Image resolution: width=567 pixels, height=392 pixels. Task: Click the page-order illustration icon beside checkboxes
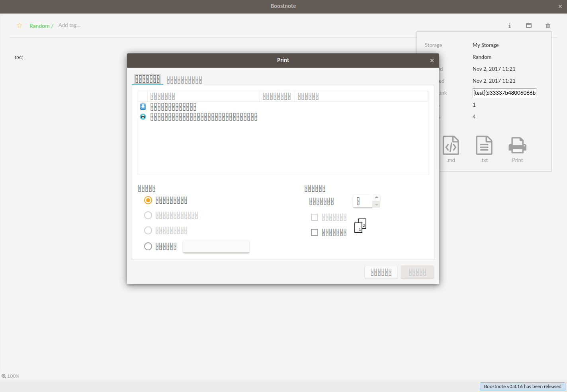(360, 226)
